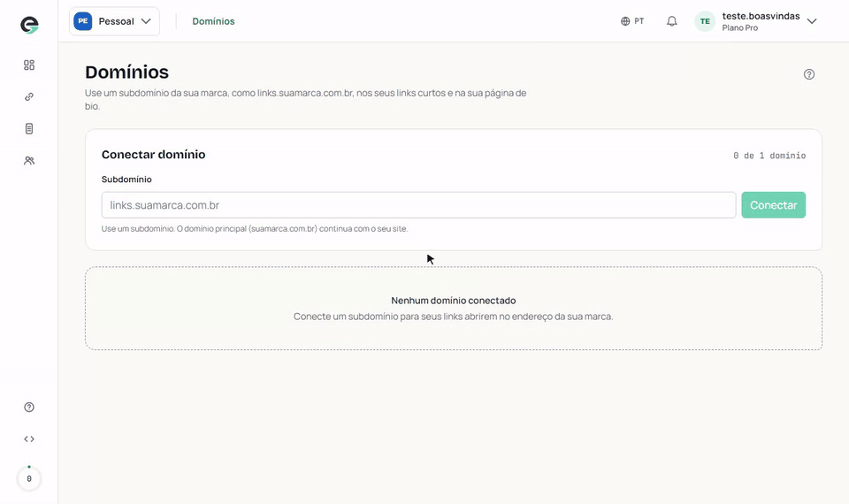Open the PT language selector
Viewport: 849px width, 504px height.
point(631,21)
